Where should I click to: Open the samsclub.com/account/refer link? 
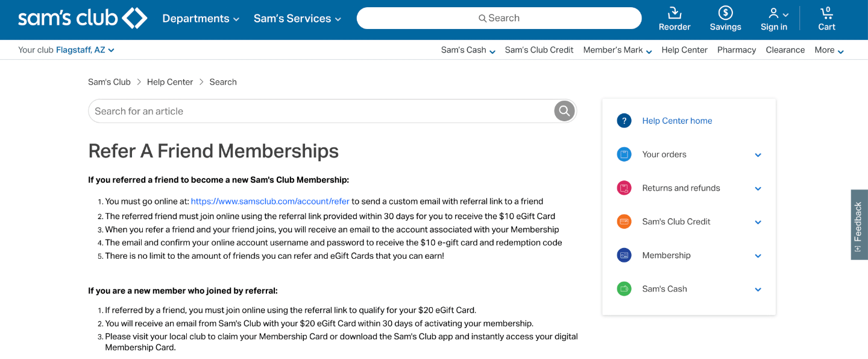pos(270,202)
